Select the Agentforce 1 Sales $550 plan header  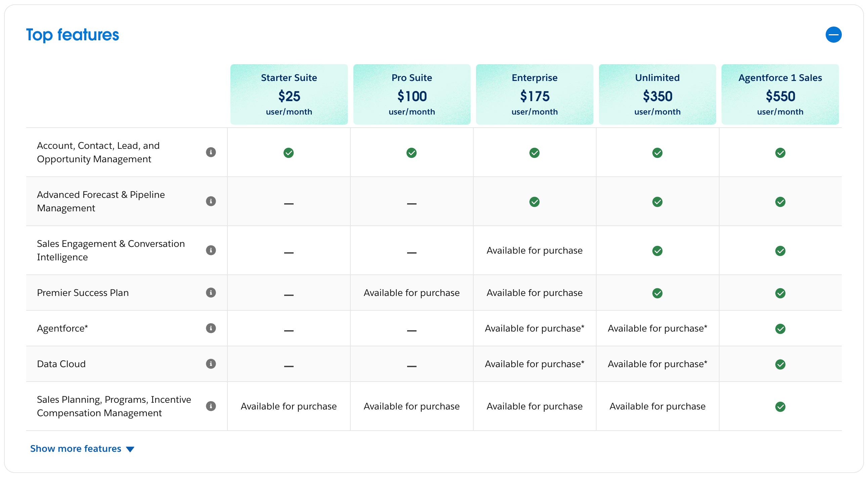click(780, 94)
